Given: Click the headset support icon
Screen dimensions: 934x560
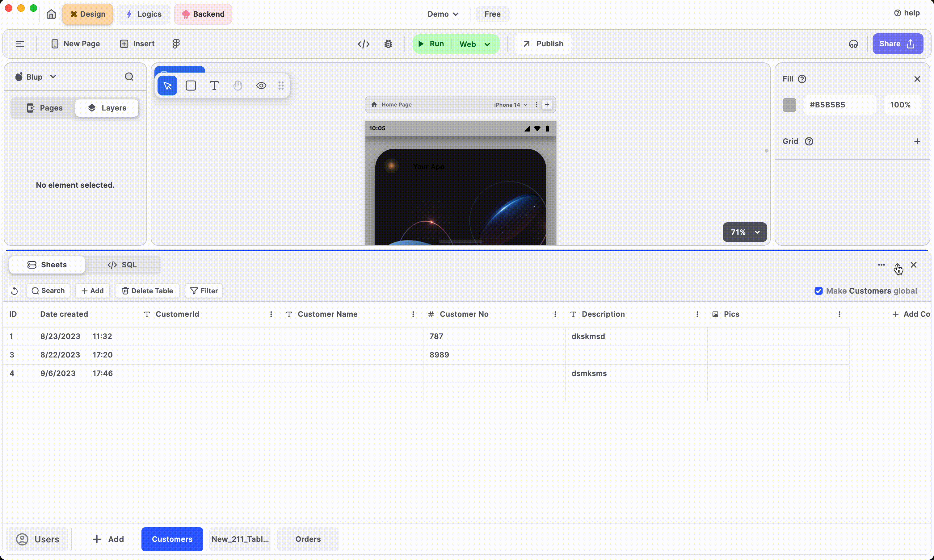Looking at the screenshot, I should (853, 44).
